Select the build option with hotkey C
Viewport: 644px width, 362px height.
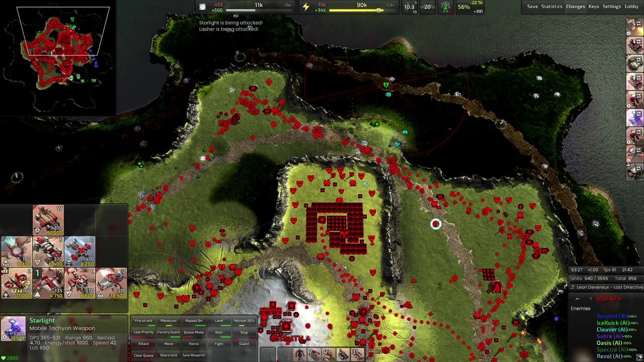[80, 283]
